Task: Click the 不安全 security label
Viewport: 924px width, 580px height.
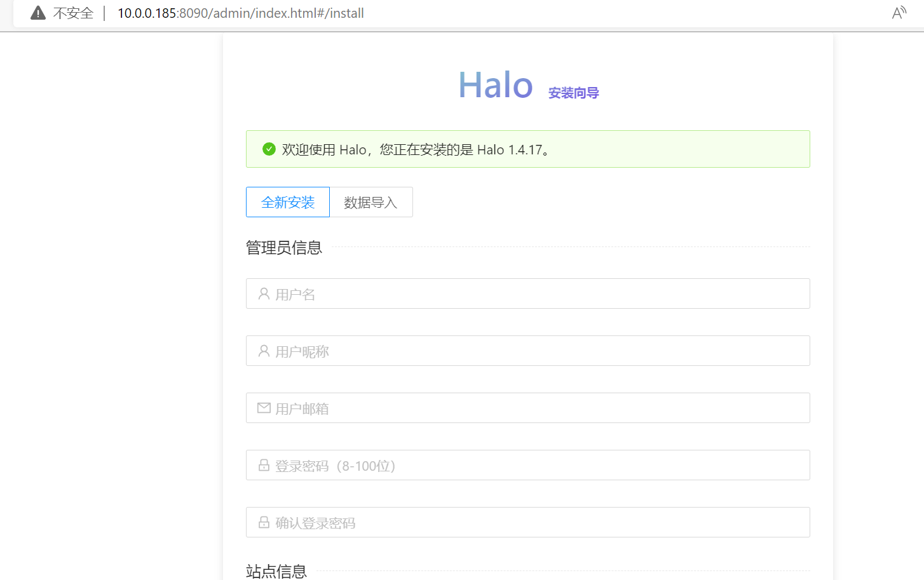Action: 73,13
